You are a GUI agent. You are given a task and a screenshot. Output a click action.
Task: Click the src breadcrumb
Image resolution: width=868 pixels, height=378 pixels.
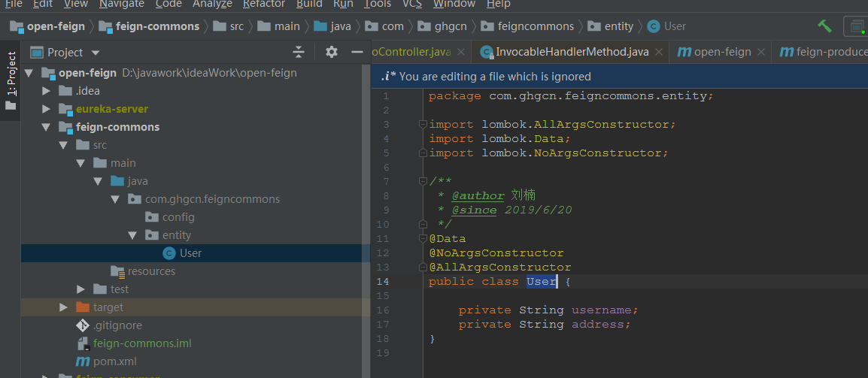(229, 26)
